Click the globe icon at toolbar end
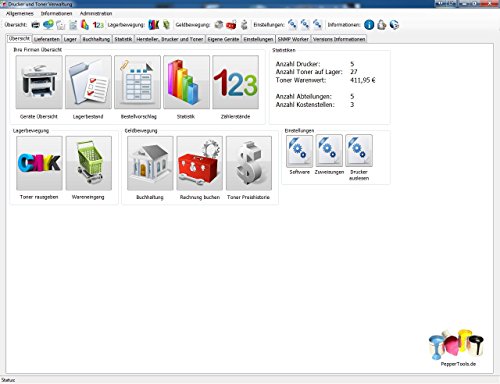The height and width of the screenshot is (384, 500). coord(394,25)
